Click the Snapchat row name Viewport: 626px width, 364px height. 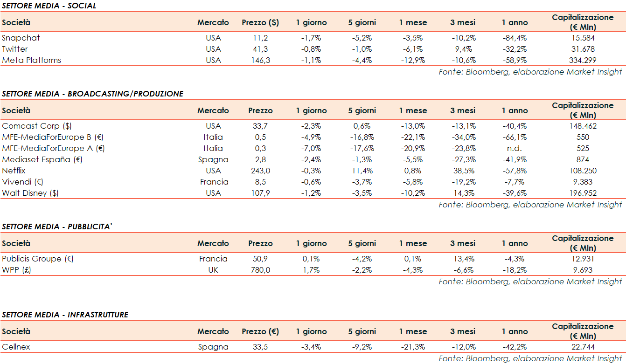[21, 38]
